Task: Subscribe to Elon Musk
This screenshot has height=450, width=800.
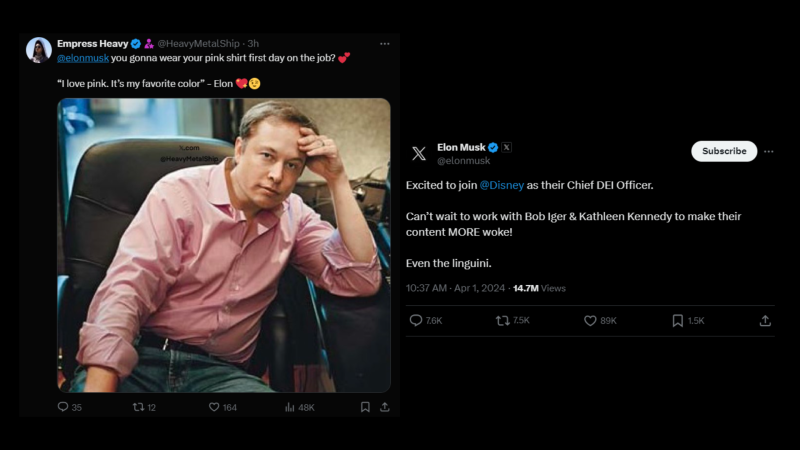Action: click(x=724, y=151)
